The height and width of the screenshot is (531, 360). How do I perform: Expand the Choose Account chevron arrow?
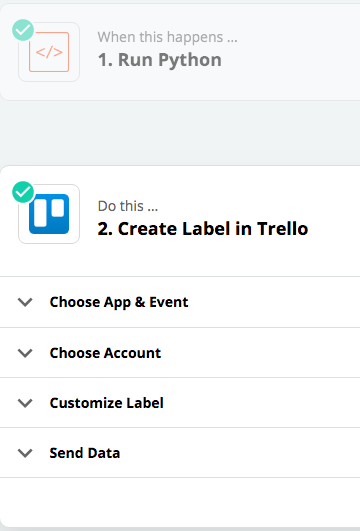25,353
